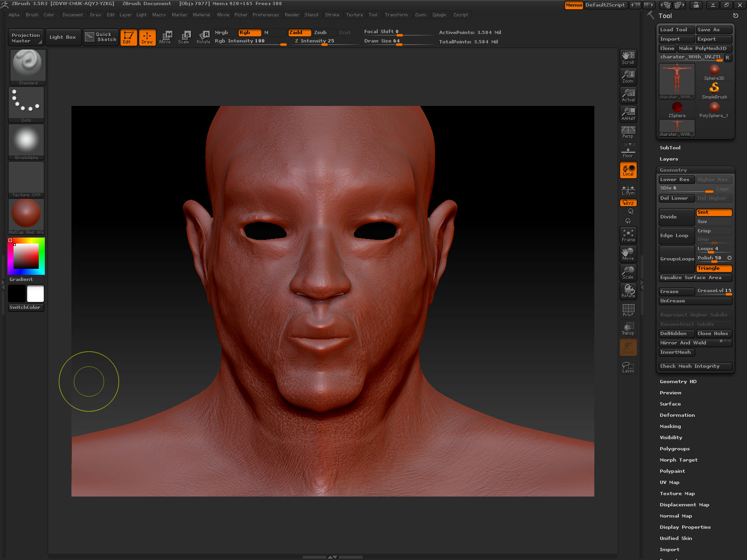Adjust the Draw Size slider
Image resolution: width=747 pixels, height=560 pixels.
point(398,41)
